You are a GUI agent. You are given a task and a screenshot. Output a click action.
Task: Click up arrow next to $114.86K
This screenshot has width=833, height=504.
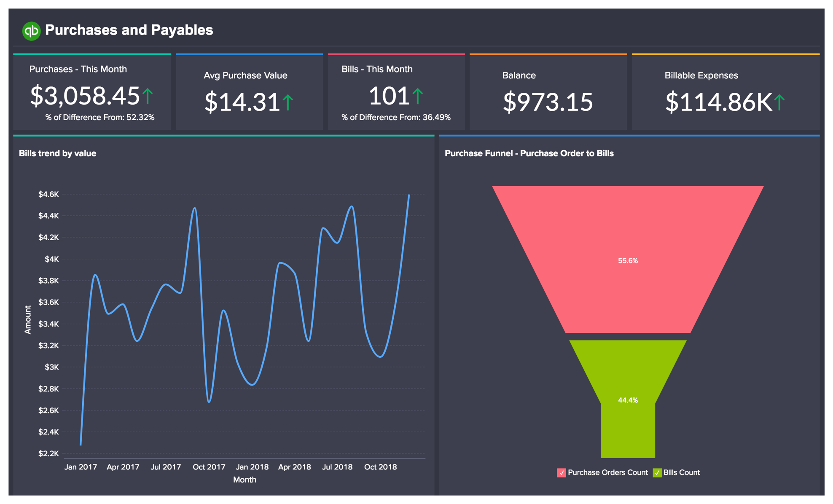tap(779, 102)
